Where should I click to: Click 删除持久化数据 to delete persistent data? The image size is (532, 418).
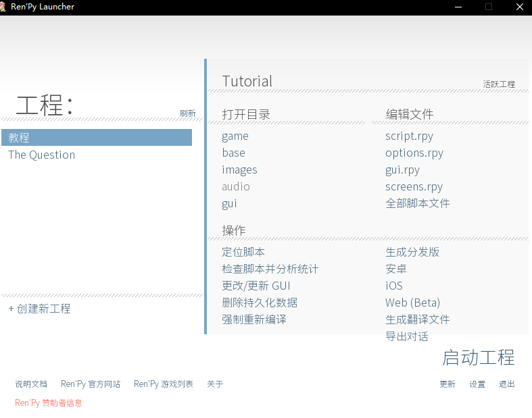coord(260,303)
